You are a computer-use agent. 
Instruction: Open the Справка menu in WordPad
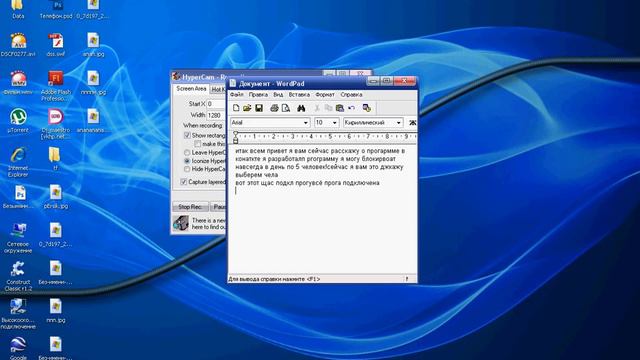point(351,95)
